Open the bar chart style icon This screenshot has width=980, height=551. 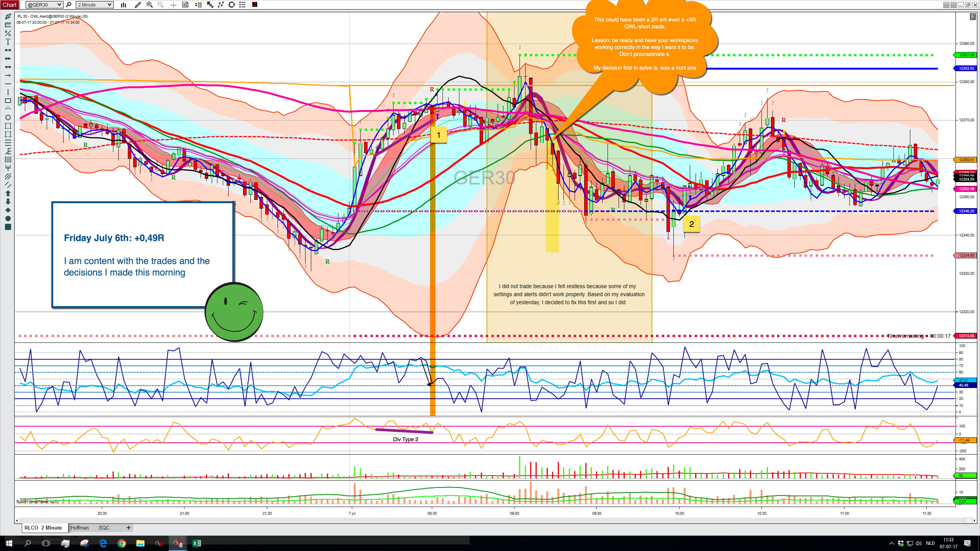click(124, 5)
